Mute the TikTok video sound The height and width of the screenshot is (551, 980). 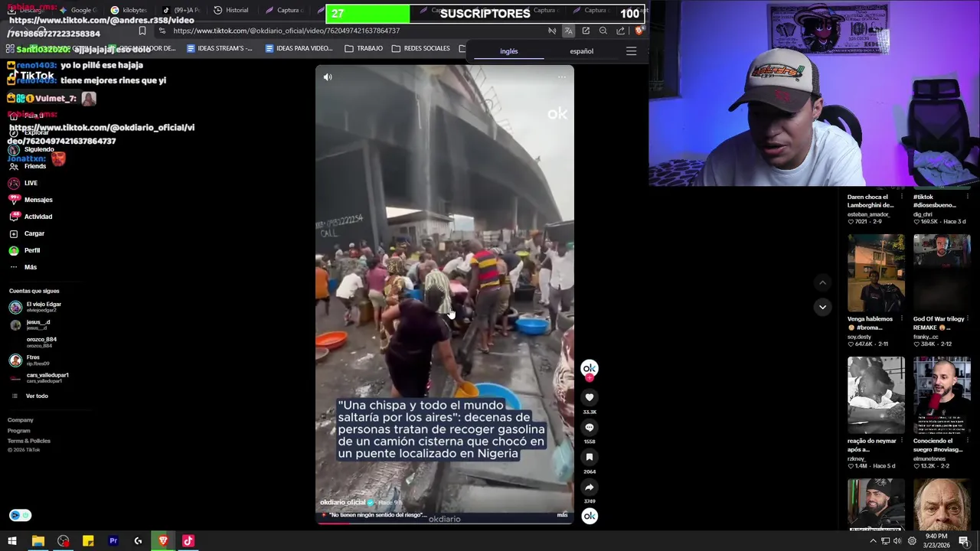coord(328,77)
